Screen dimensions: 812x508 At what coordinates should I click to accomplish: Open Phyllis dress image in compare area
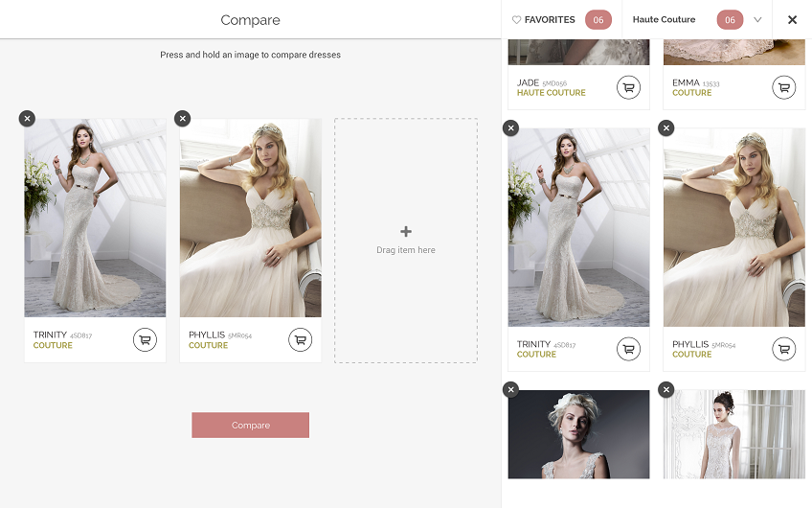click(x=251, y=218)
